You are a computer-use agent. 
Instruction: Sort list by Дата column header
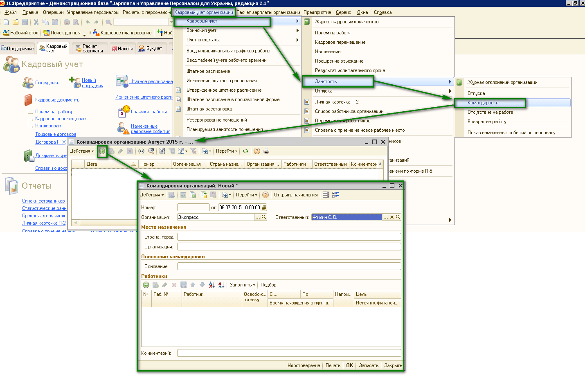[111, 164]
